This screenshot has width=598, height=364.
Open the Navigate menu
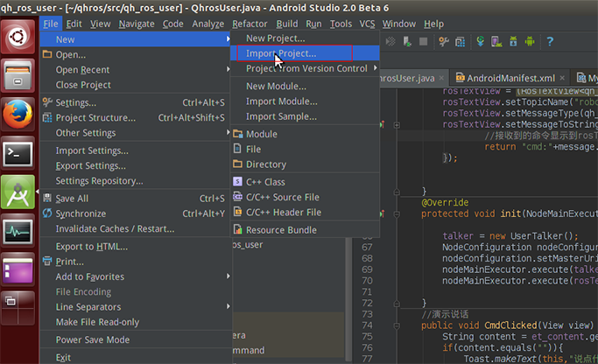click(137, 24)
